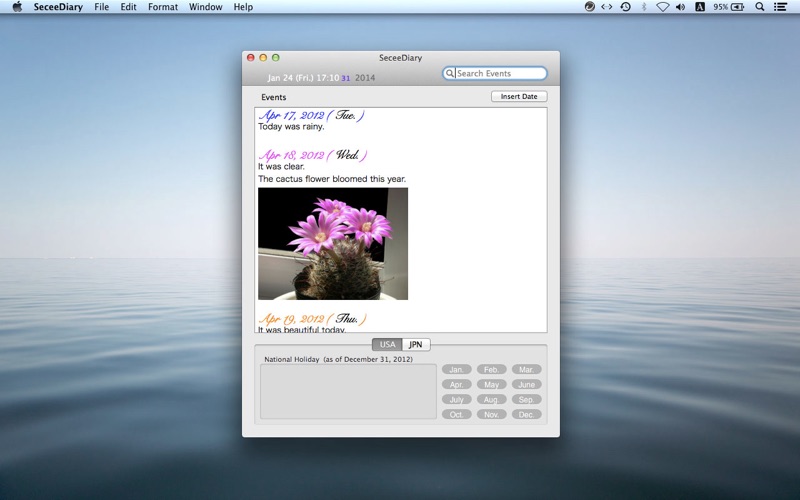Click the volume speaker icon
The width and height of the screenshot is (800, 500).
681,7
